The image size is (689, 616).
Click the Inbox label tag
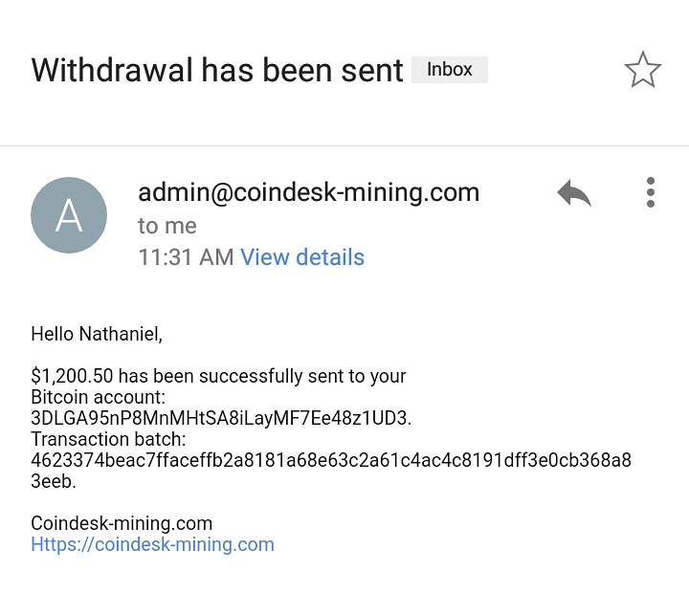tap(450, 70)
